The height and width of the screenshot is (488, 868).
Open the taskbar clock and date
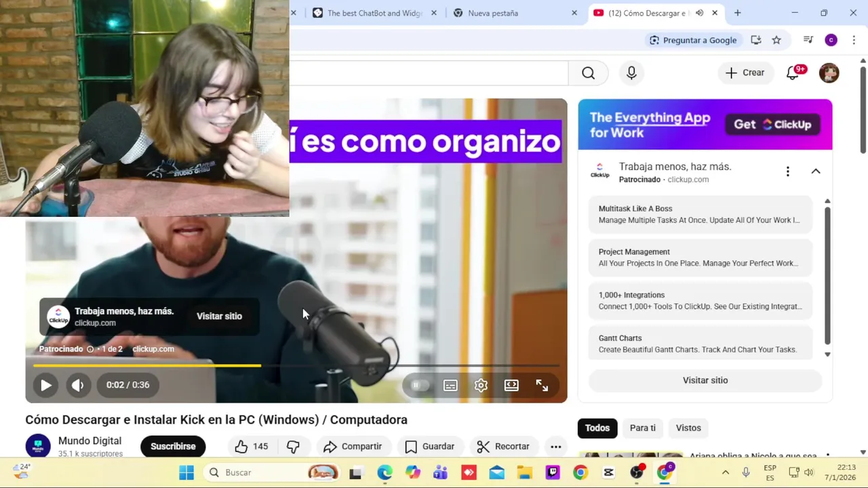coord(841,472)
